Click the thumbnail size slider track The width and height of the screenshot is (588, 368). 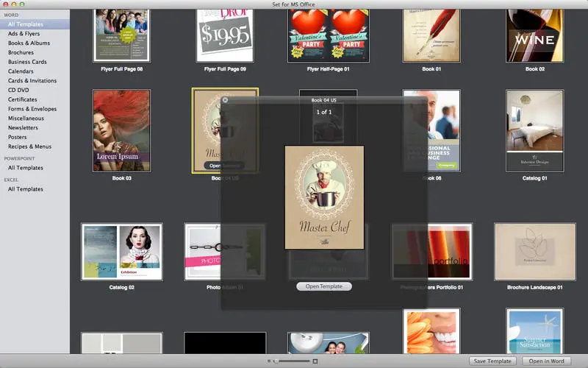[x=293, y=361]
